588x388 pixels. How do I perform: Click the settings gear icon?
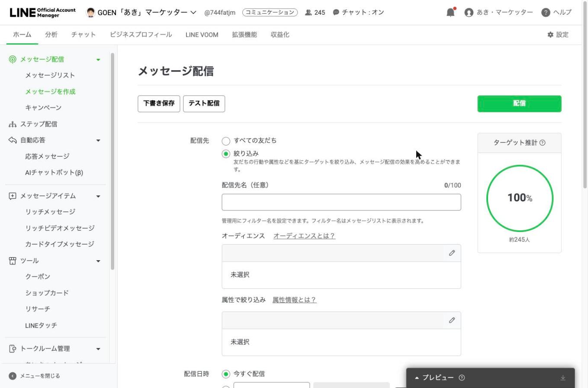click(550, 35)
